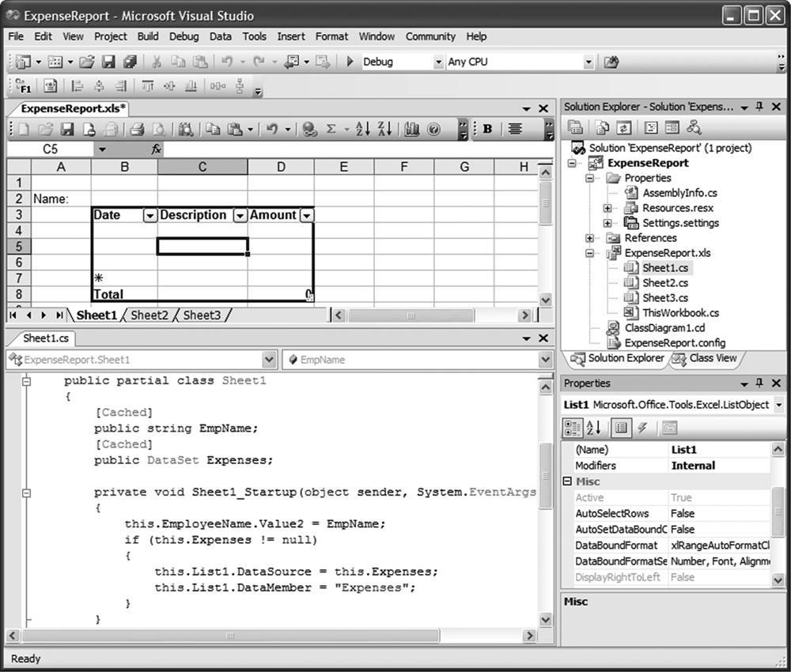Click the Sort Ascending A-Z icon in Excel toolbar
This screenshot has width=791, height=672.
363,129
